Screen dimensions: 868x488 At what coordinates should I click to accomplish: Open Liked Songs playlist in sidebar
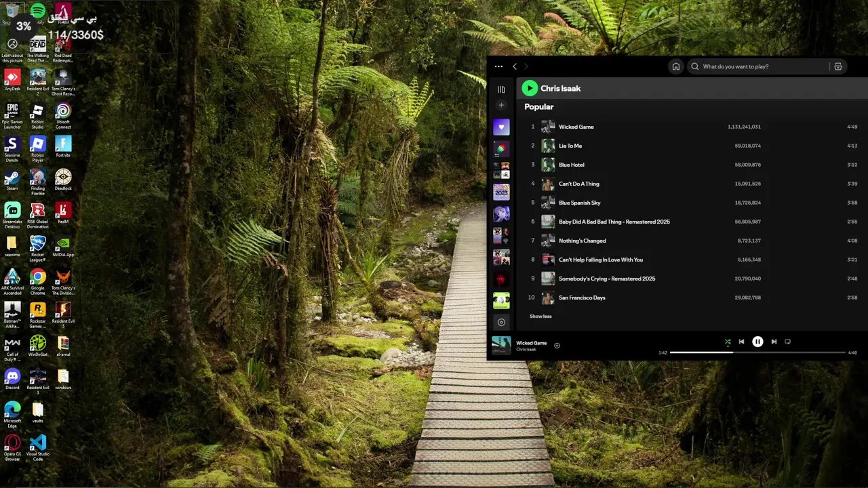pos(501,127)
